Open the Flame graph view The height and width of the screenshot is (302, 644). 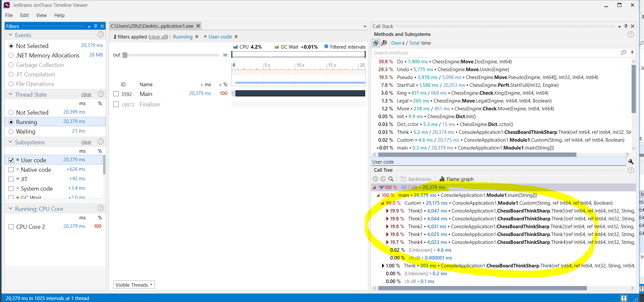coord(456,179)
